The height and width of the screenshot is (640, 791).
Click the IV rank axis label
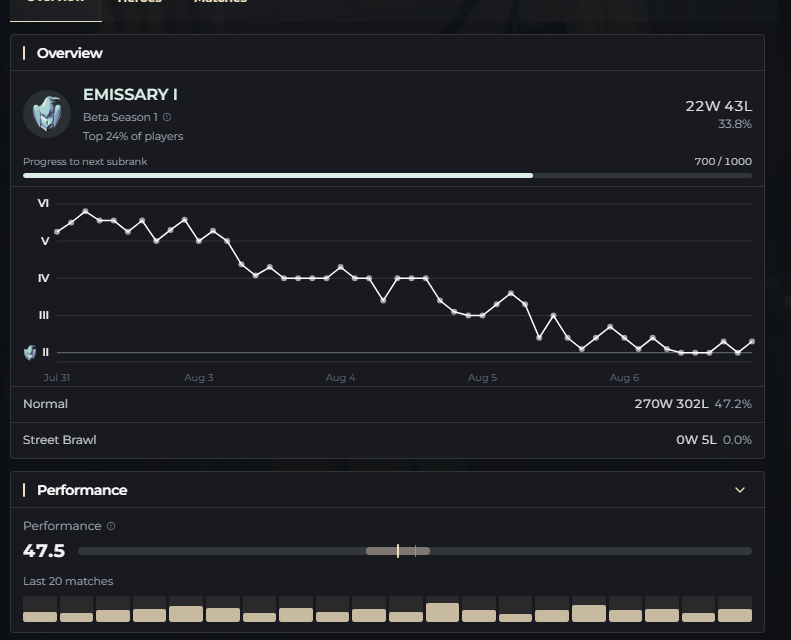click(x=44, y=278)
